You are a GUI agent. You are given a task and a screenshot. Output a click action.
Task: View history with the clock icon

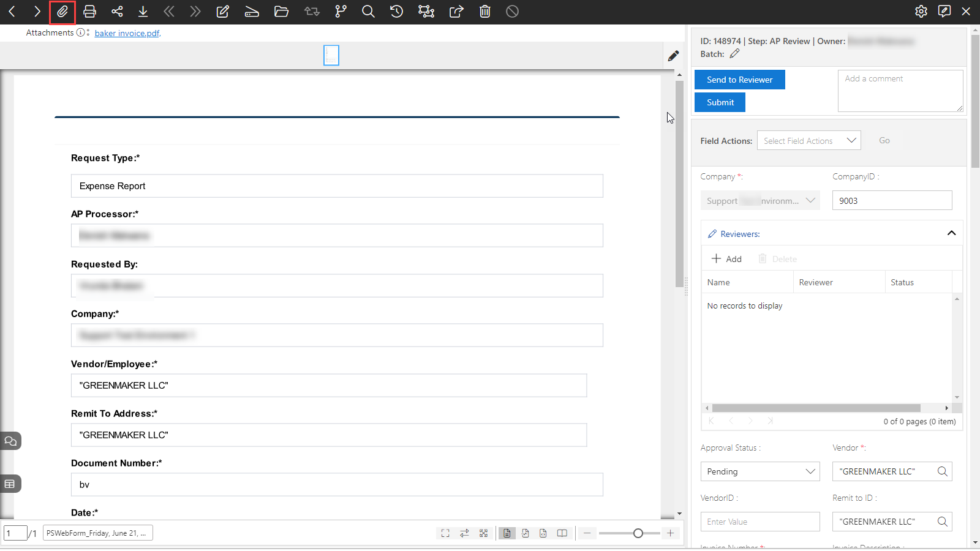click(x=396, y=12)
